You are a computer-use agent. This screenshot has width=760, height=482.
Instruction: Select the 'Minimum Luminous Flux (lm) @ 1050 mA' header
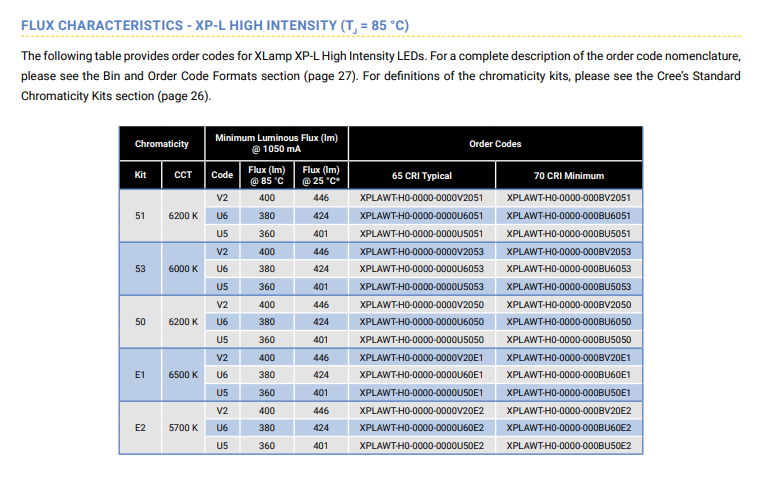pos(276,144)
